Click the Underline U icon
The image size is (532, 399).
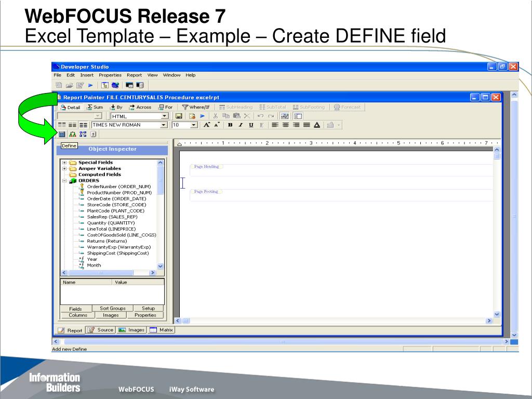tap(251, 125)
